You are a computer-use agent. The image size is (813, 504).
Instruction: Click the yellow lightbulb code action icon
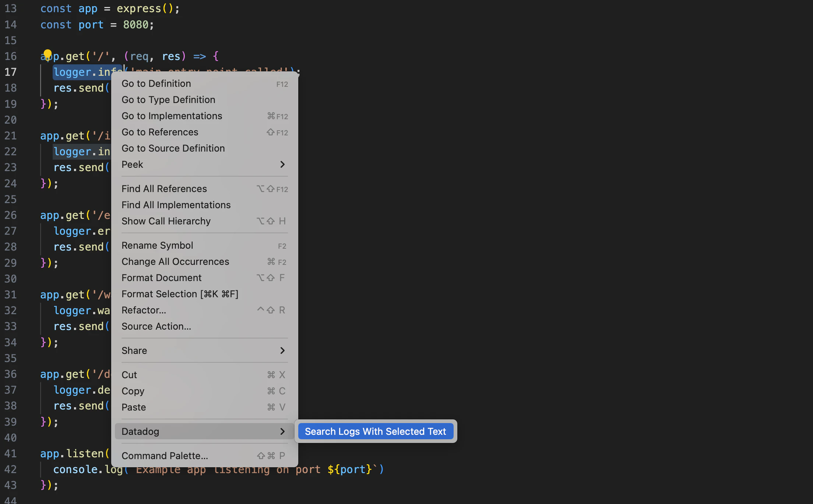pos(47,54)
